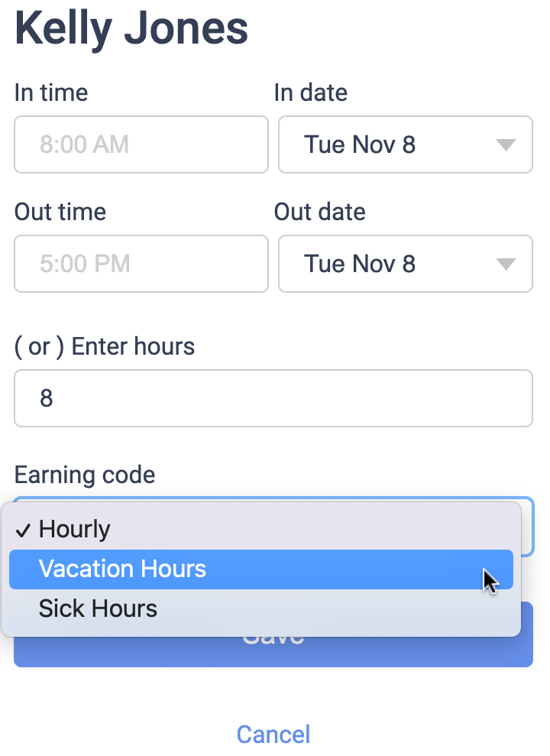Click the Earning code select box edge
The height and width of the screenshot is (756, 550).
pos(528,527)
